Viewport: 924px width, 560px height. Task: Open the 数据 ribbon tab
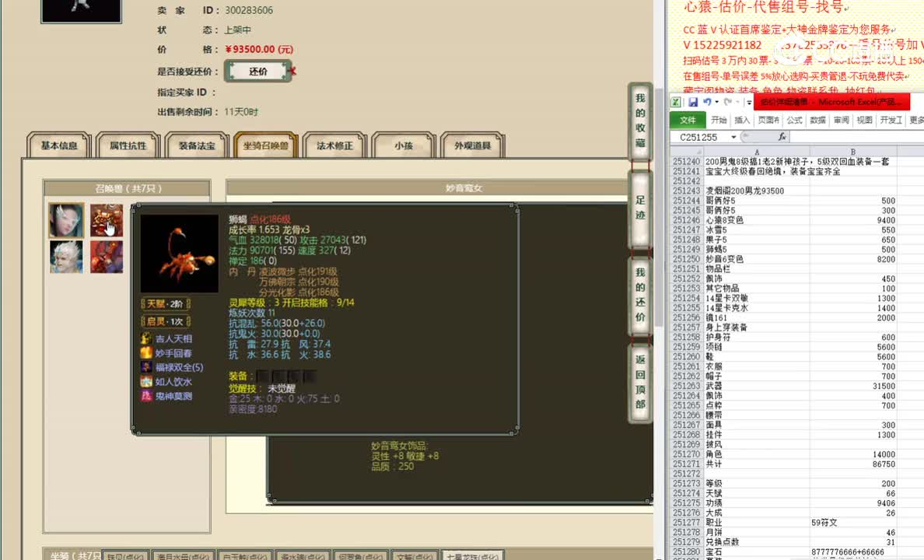pos(818,121)
